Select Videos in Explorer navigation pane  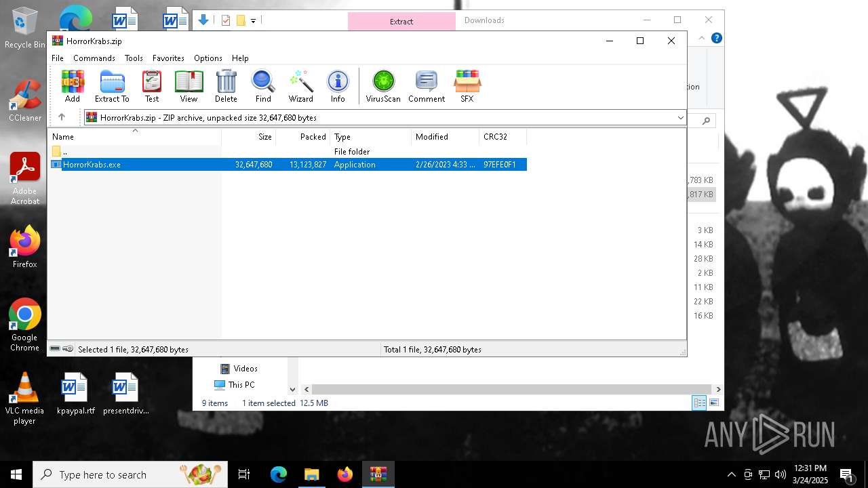(x=239, y=369)
